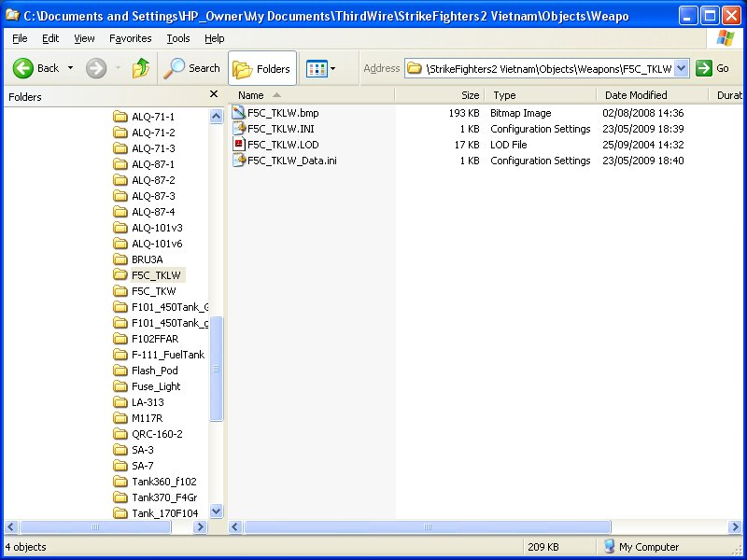Click the Forward arrow icon
Screen dimensions: 747x560
tap(96, 68)
